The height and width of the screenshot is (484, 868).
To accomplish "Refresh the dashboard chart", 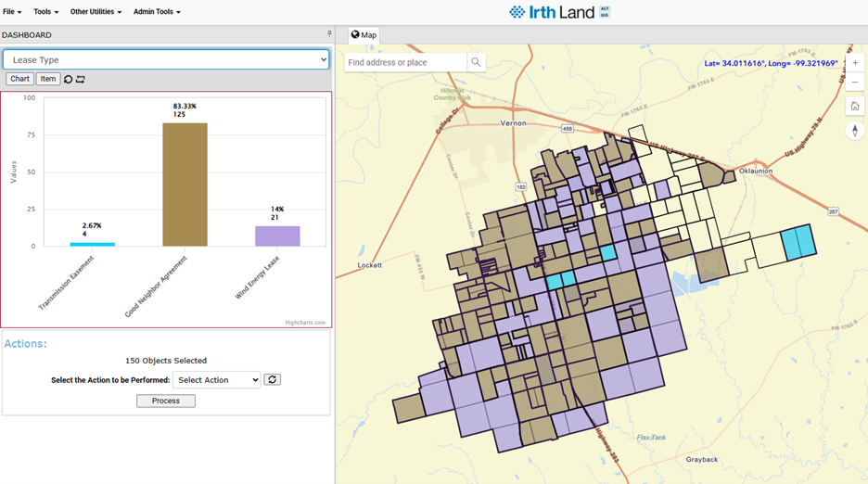I will pos(68,80).
